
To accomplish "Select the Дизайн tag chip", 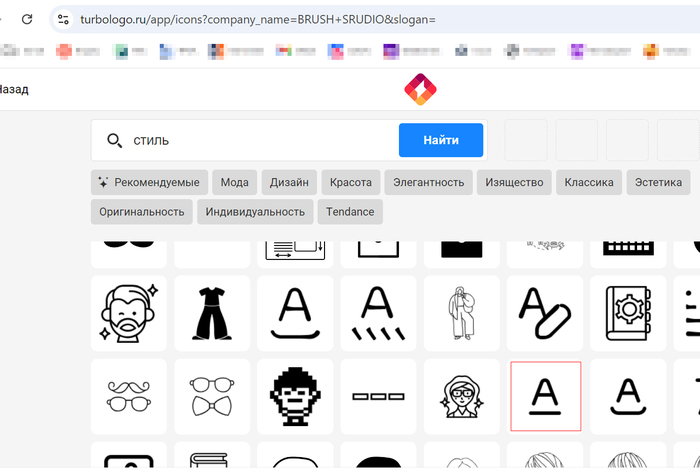I will (x=289, y=182).
